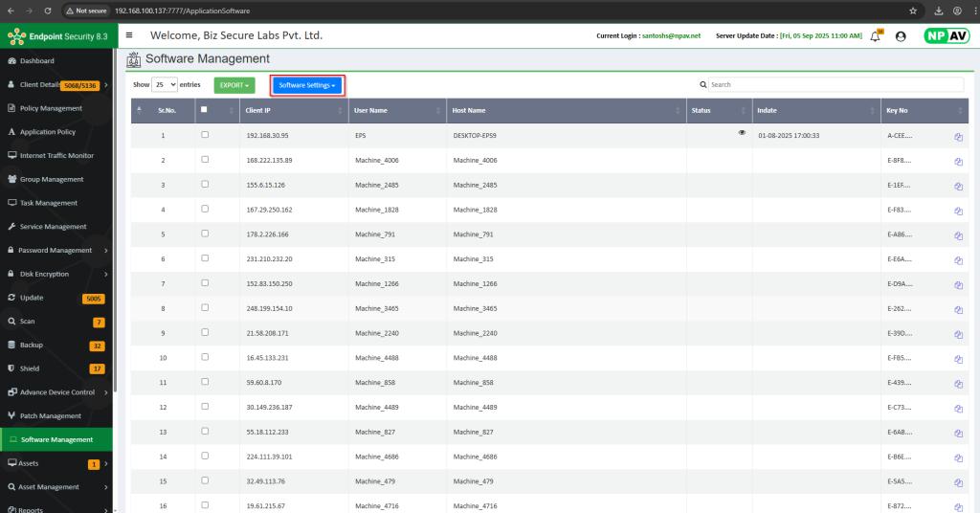Go to Dashboard in sidebar
The width and height of the screenshot is (980, 513).
[x=36, y=61]
